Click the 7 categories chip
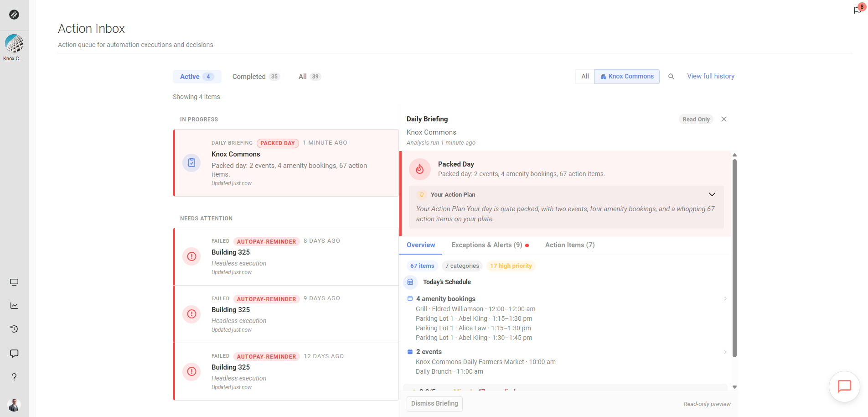This screenshot has width=868, height=417. point(462,266)
